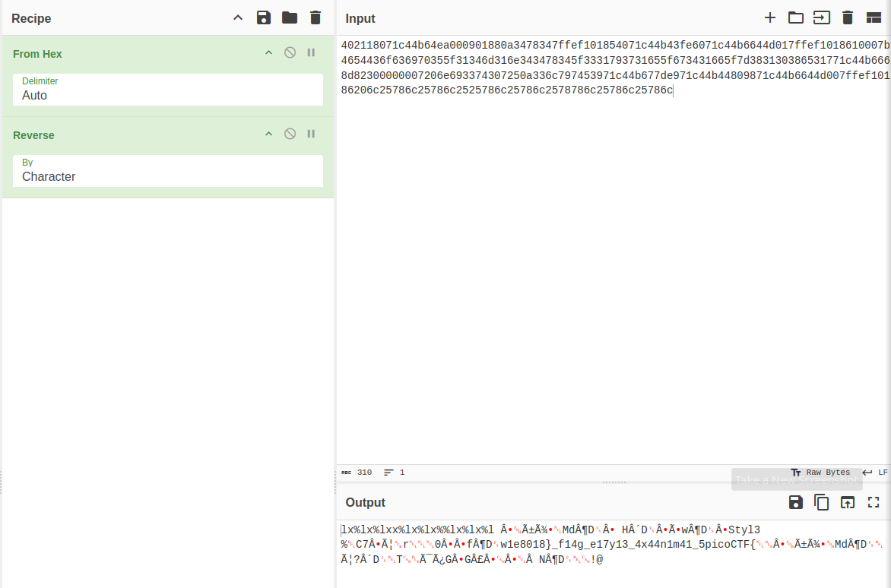
Task: Disable the Reverse operation
Action: click(290, 134)
